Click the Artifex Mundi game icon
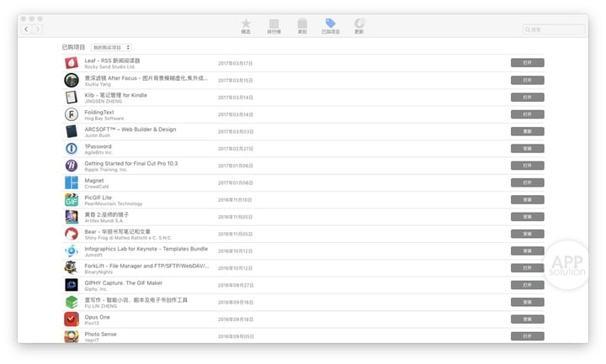 (72, 217)
